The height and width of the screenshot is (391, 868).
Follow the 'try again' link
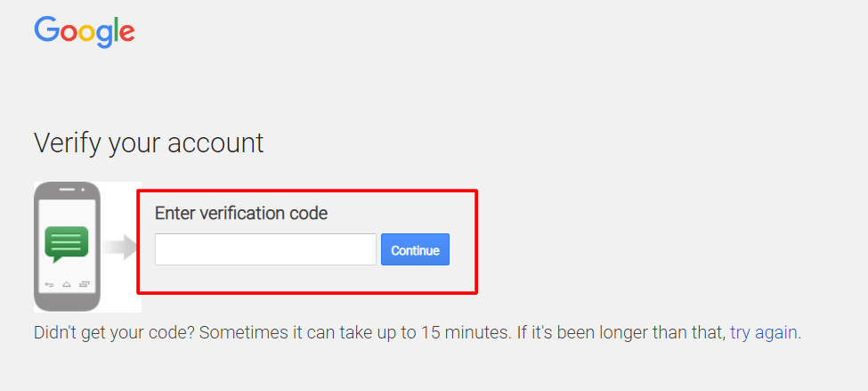[764, 333]
